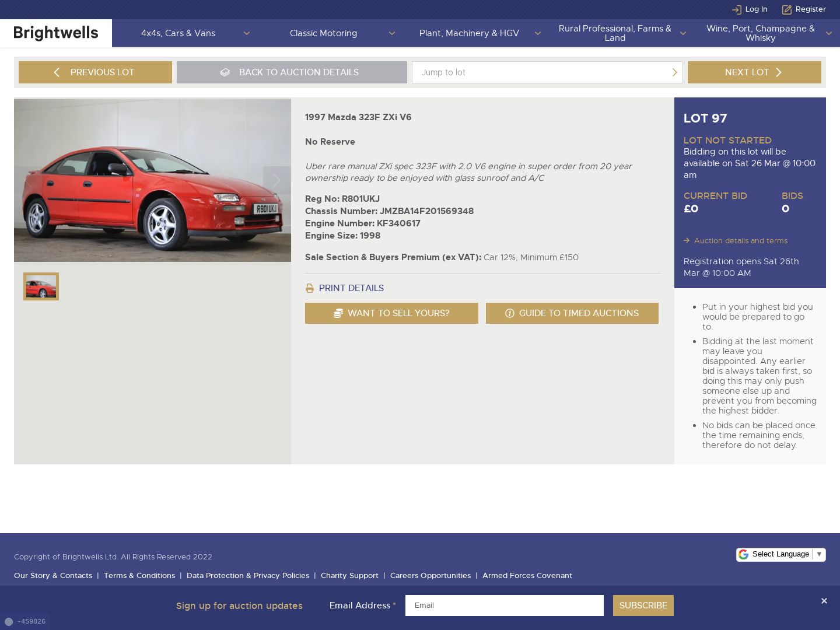The image size is (840, 630).
Task: Click Want to Sell Yours button
Action: point(391,313)
